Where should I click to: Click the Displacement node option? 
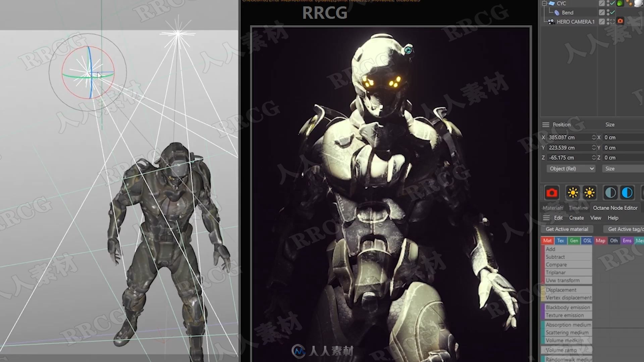(x=561, y=290)
